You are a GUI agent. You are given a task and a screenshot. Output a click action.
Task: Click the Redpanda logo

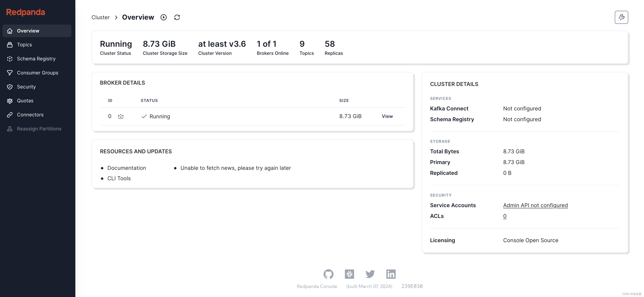tap(26, 12)
